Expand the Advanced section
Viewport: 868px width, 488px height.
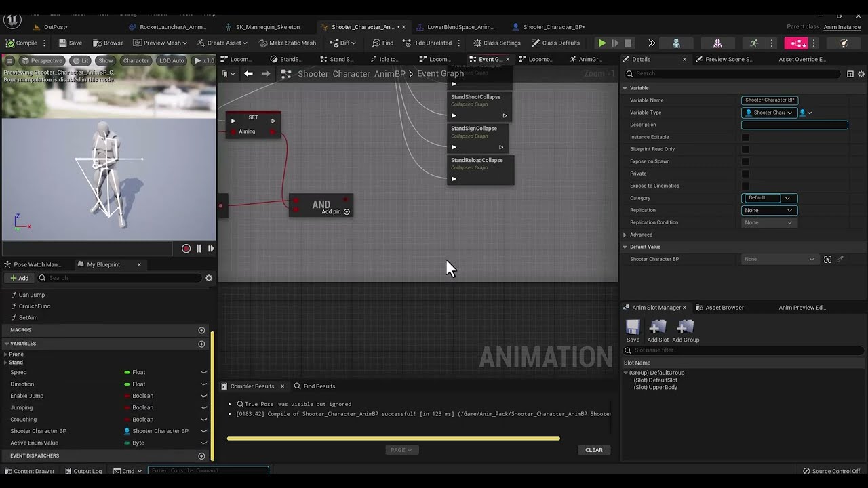pos(625,235)
